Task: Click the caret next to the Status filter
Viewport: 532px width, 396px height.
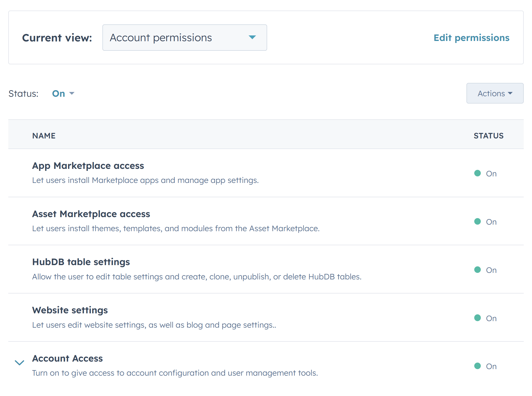Action: 72,93
